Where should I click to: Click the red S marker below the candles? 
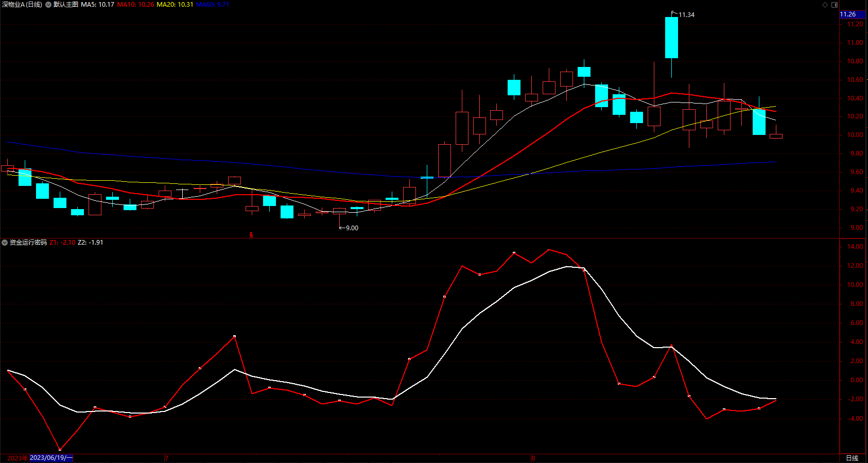[251, 235]
